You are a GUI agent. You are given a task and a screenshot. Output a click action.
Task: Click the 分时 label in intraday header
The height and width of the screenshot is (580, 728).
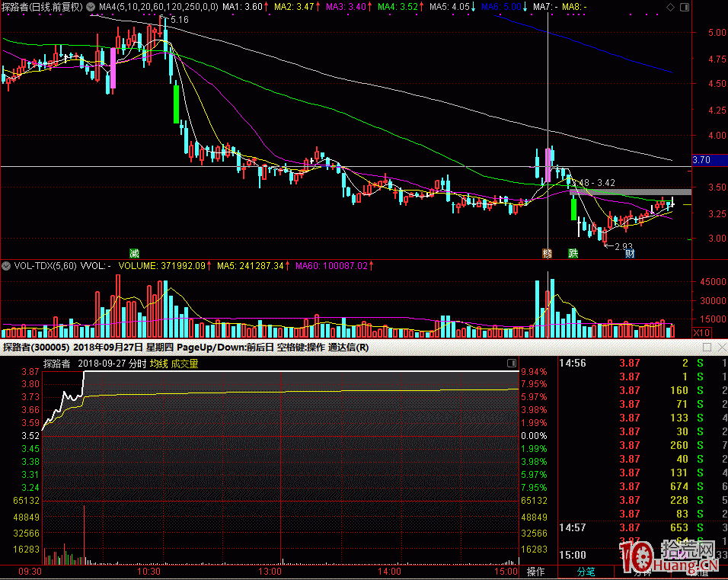pyautogui.click(x=137, y=364)
